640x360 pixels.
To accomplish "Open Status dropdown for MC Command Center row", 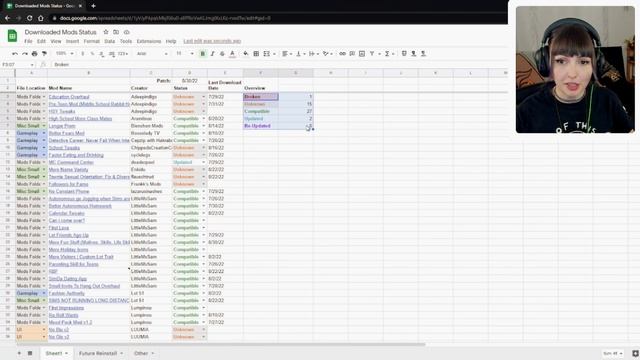I will coord(203,162).
